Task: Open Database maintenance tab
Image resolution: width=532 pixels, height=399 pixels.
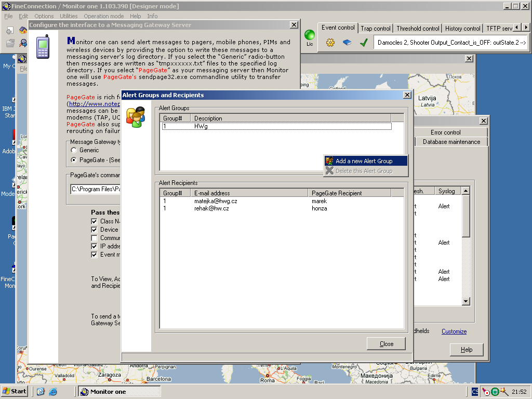Action: coord(451,142)
